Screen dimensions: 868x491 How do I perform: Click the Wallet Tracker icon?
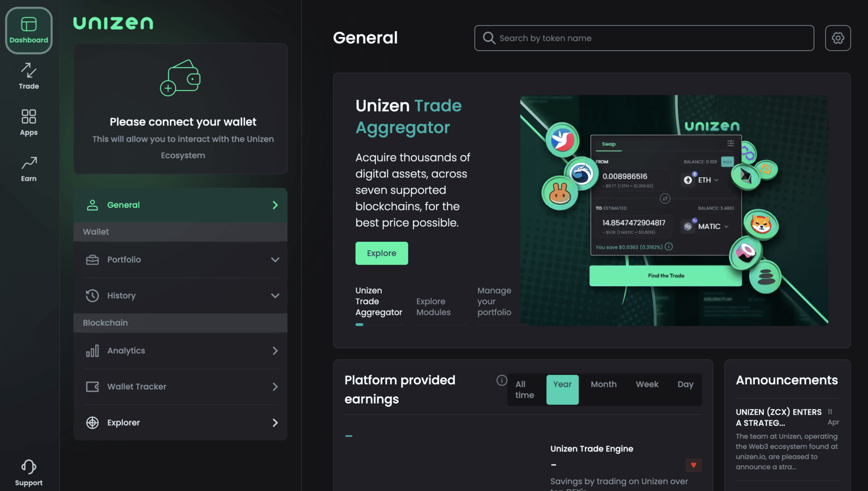point(92,387)
